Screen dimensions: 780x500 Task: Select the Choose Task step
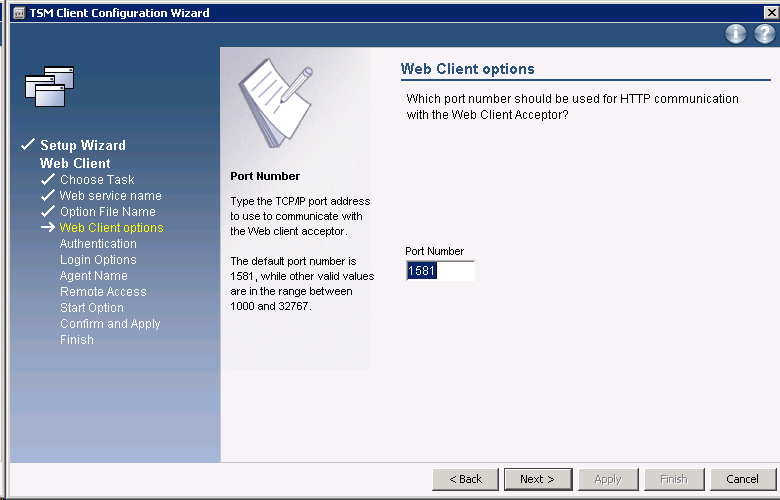(97, 180)
